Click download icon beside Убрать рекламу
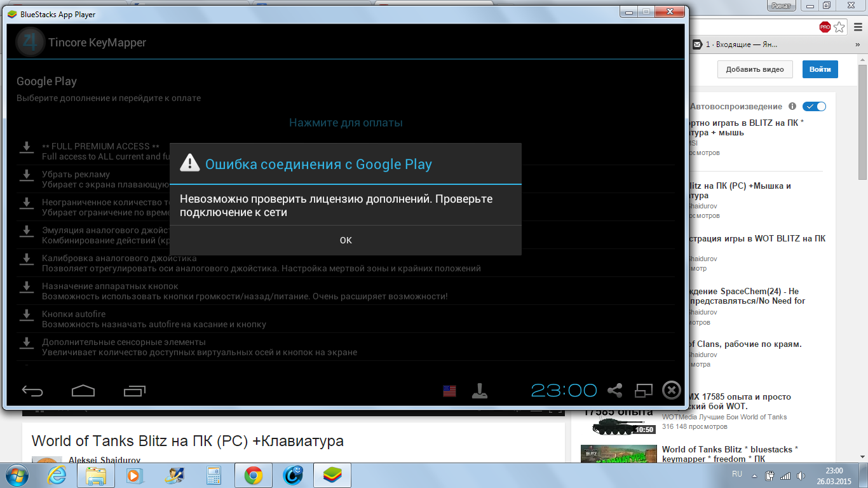The height and width of the screenshot is (488, 868). [x=26, y=175]
